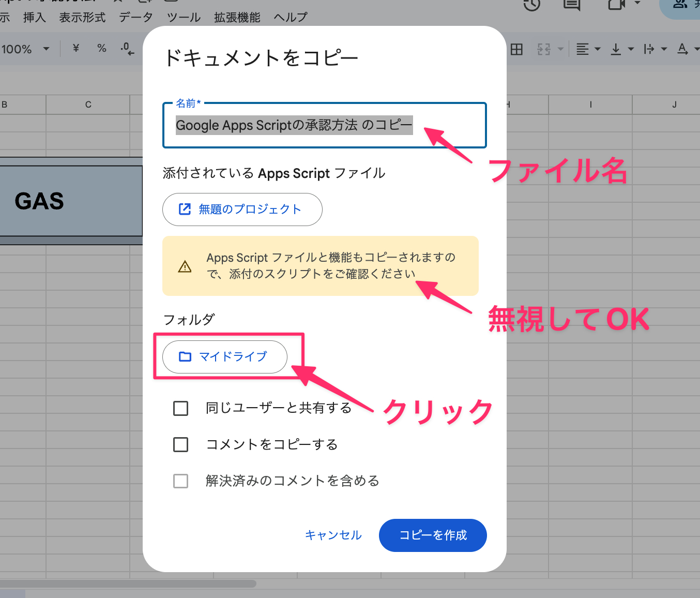Cancel the copy with キャンセル

click(x=333, y=535)
